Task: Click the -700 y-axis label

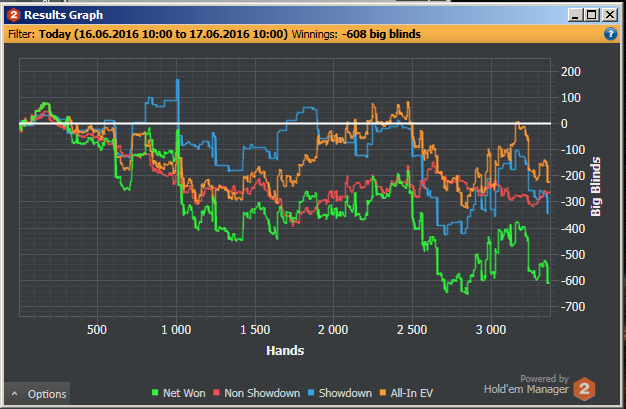Action: coord(573,307)
